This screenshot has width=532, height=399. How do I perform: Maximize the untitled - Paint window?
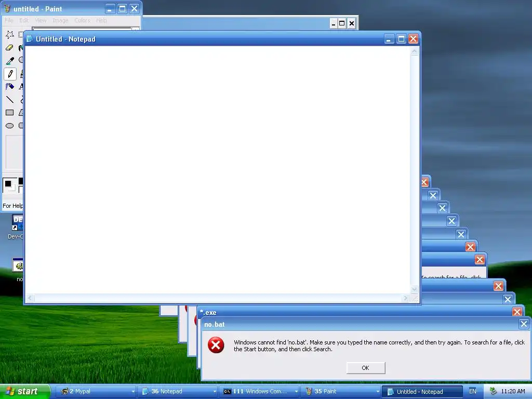click(x=122, y=8)
